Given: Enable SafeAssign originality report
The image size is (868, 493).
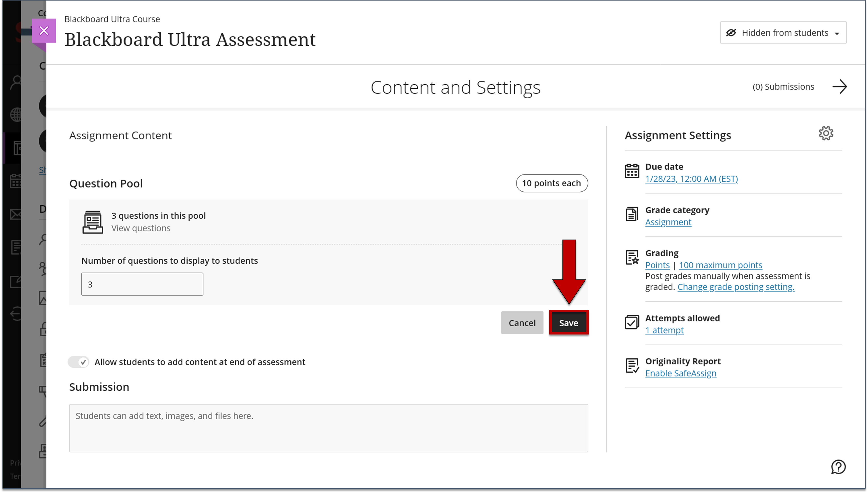Looking at the screenshot, I should point(681,373).
